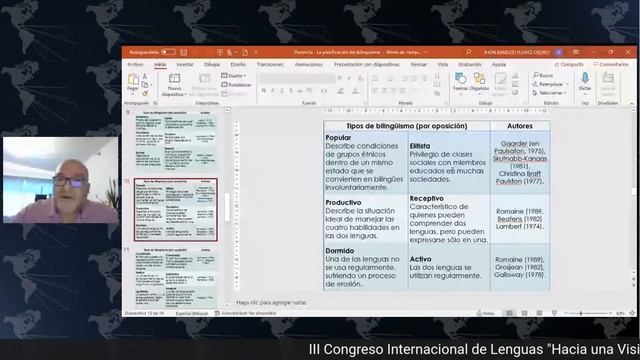Switch to the Insertar tab
Image resolution: width=640 pixels, height=360 pixels.
click(x=185, y=64)
